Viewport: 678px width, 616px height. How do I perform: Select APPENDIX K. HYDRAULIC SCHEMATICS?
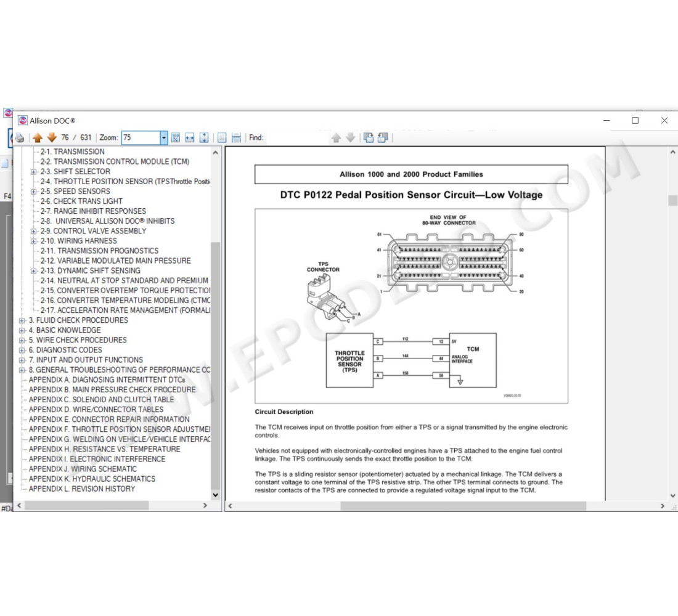pyautogui.click(x=92, y=479)
